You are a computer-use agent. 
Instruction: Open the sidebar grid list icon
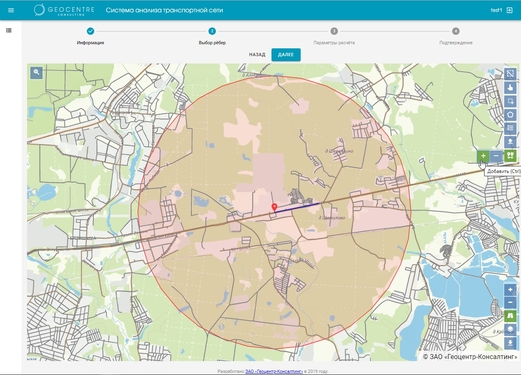9,30
